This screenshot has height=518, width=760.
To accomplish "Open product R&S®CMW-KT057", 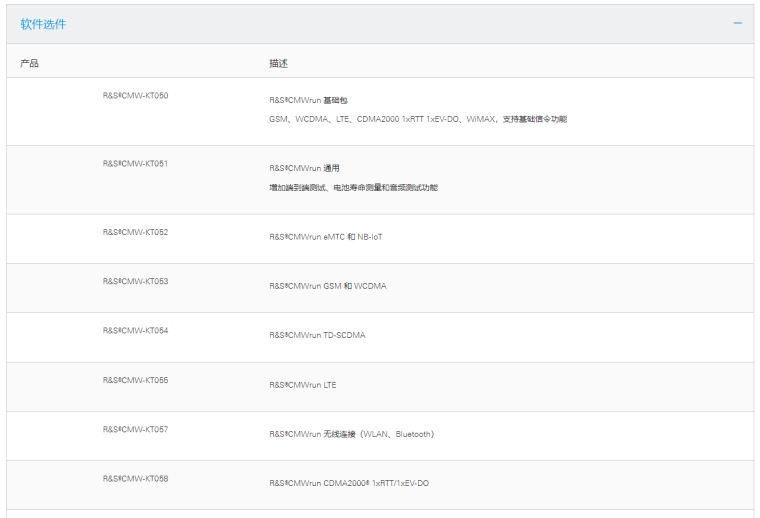I will tap(135, 430).
